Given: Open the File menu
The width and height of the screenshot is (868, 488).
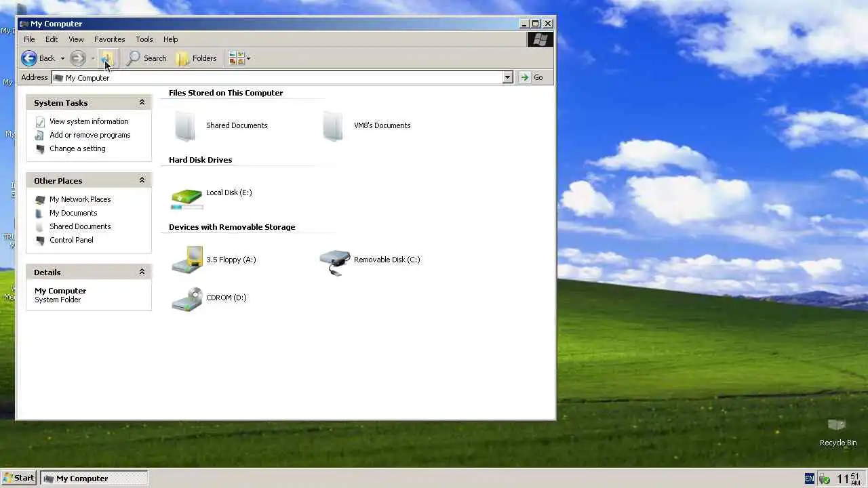Looking at the screenshot, I should coord(29,39).
